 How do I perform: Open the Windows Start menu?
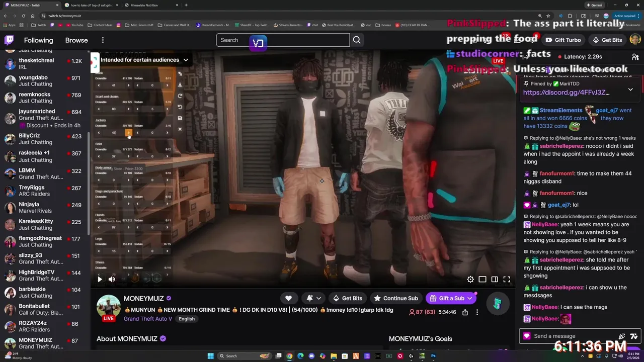[x=210, y=356]
